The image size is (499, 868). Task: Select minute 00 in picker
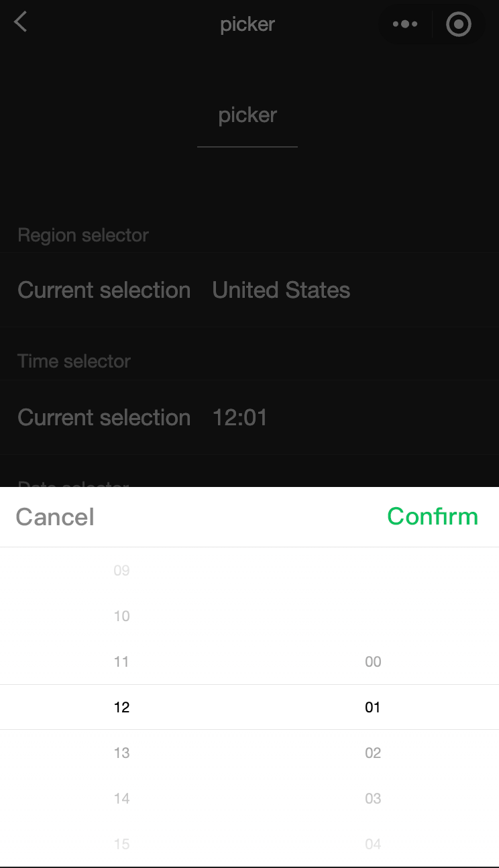(x=373, y=662)
